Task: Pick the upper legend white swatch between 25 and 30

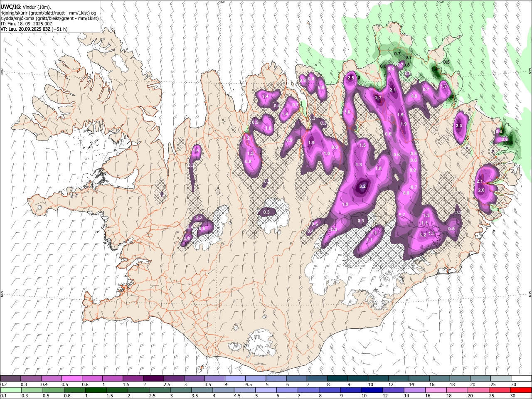Action: pos(500,379)
